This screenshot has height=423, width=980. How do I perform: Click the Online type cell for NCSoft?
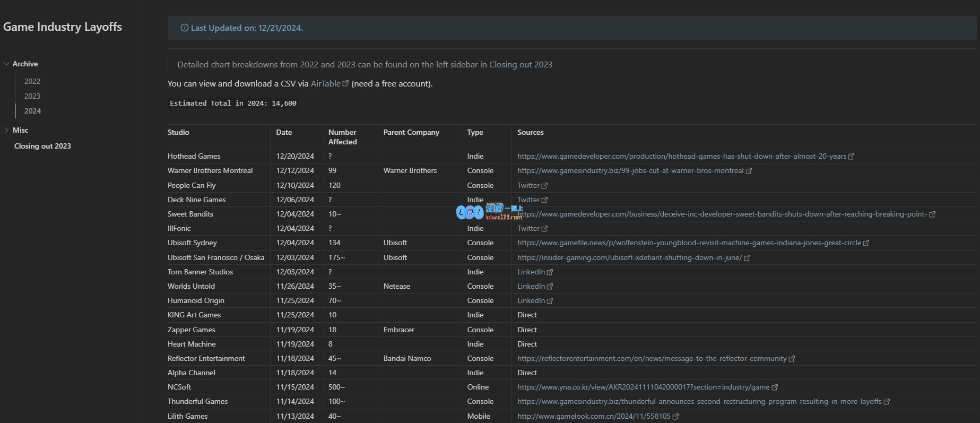pos(478,387)
